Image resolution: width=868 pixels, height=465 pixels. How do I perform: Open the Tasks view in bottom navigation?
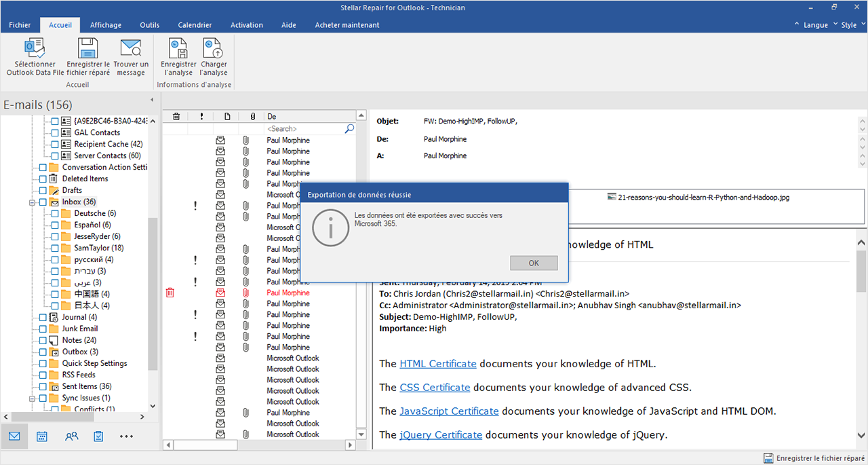point(98,436)
